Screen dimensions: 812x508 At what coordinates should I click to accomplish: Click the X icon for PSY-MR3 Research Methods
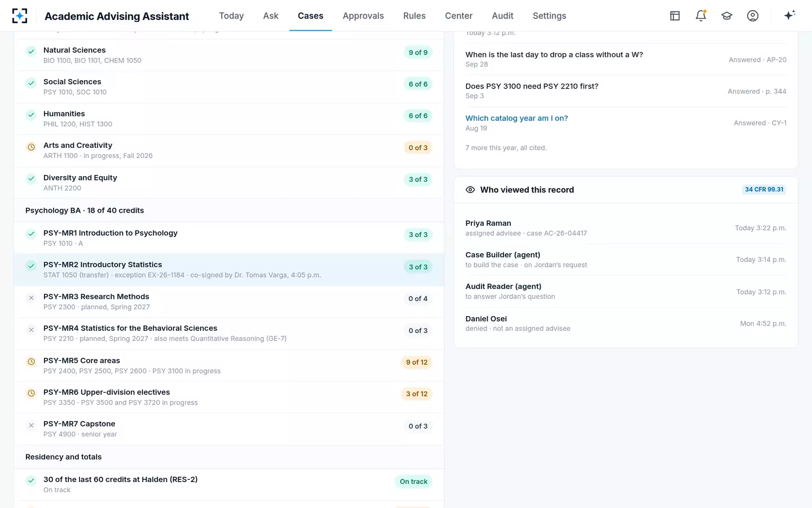click(x=32, y=298)
